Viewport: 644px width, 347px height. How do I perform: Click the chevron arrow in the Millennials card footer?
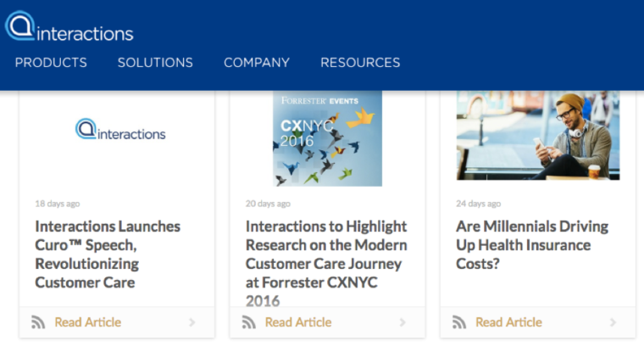click(x=613, y=322)
